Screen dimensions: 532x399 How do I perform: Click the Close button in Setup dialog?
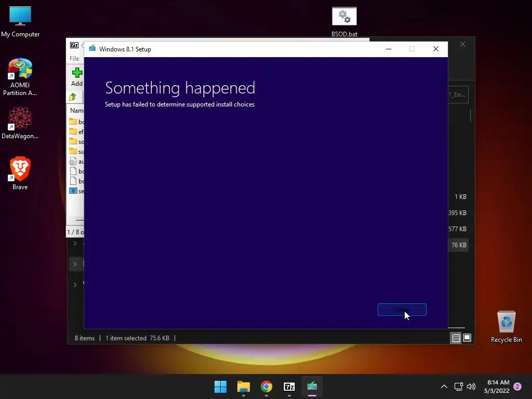[x=402, y=310]
